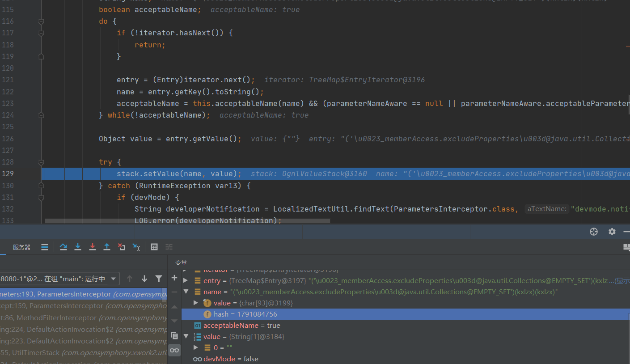The width and height of the screenshot is (630, 364).
Task: Click the editor horizontal scrollbar
Action: click(187, 220)
